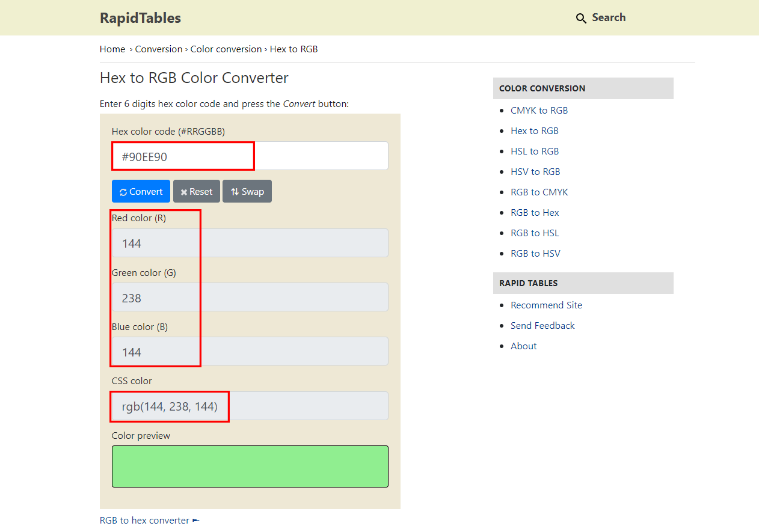
Task: Click the Send Feedback link
Action: pos(542,326)
